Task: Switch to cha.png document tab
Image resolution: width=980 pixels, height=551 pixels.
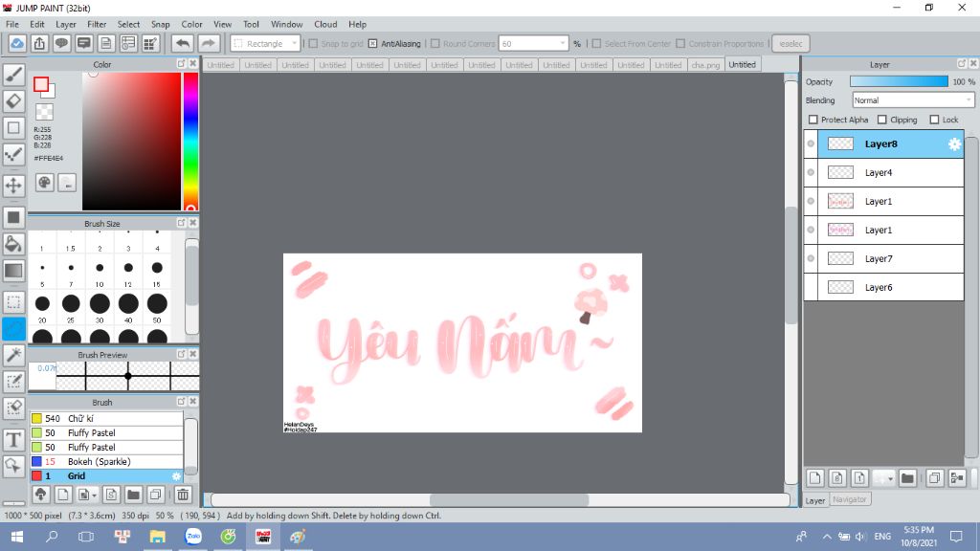Action: [x=705, y=65]
